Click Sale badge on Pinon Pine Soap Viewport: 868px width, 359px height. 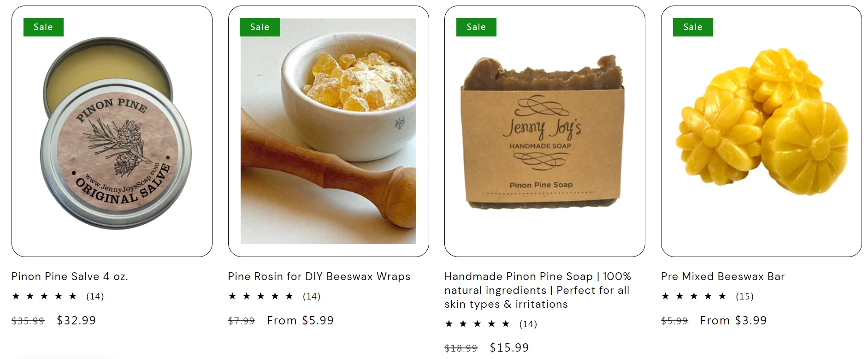pos(476,27)
